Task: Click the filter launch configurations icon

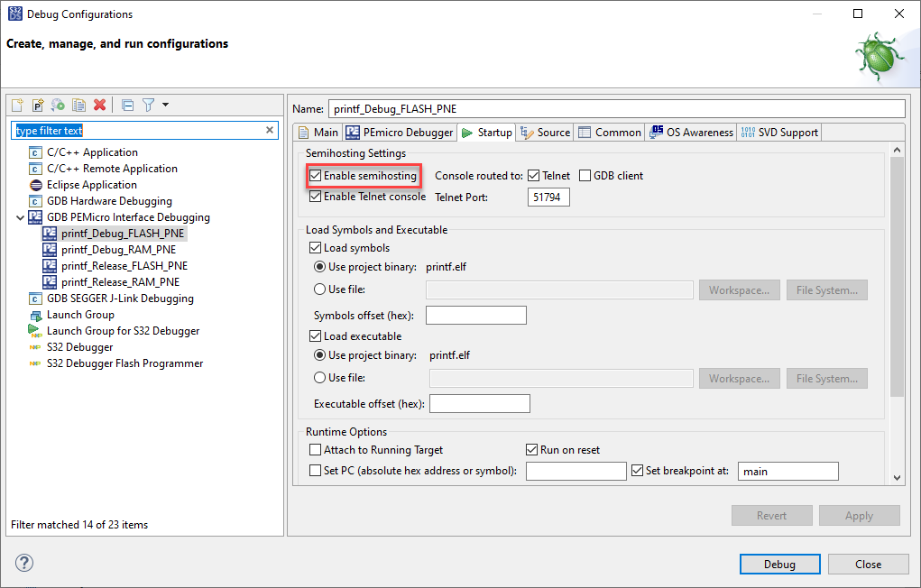Action: tap(147, 105)
